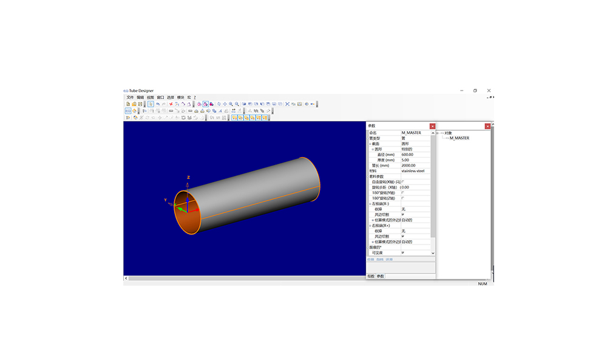The height and width of the screenshot is (364, 607).
Task: Click the wireframe display mode icon
Action: [199, 104]
